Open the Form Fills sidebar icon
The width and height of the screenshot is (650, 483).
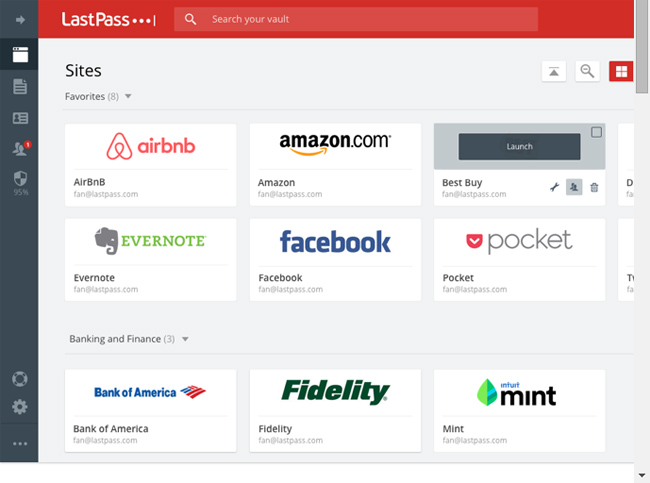[20, 118]
